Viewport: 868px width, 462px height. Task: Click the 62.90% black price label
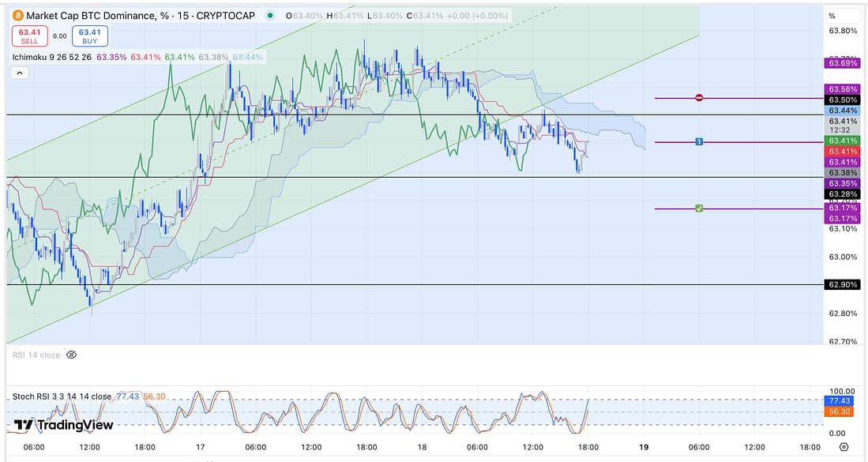840,284
